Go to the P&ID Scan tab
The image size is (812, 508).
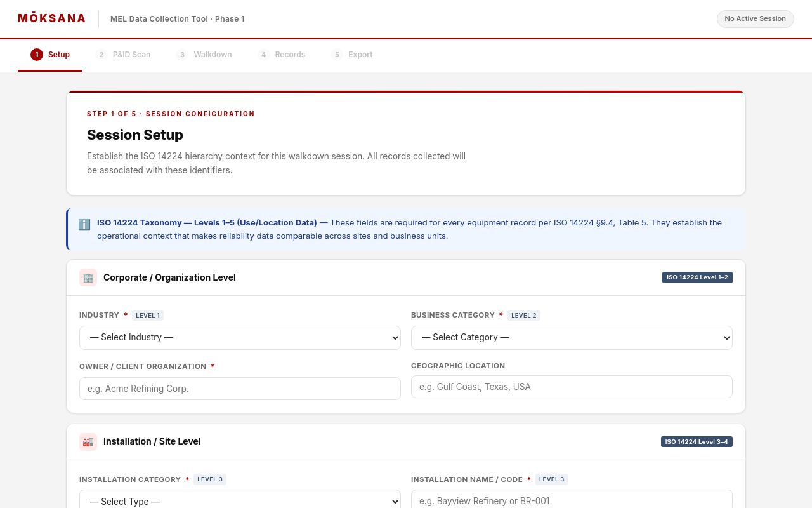tap(123, 55)
